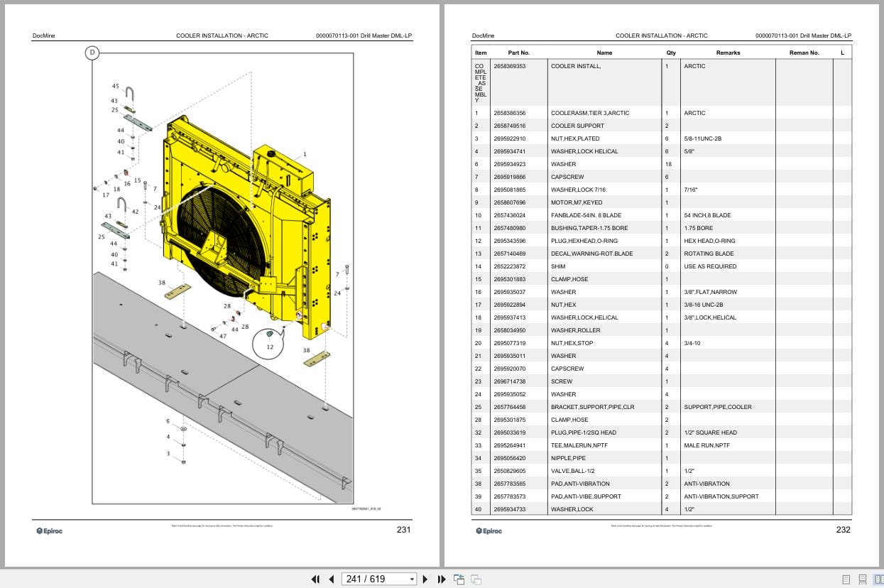Screen dimensions: 884x588
Task: Click the right page Drill Master DML-LP header
Action: coord(803,36)
